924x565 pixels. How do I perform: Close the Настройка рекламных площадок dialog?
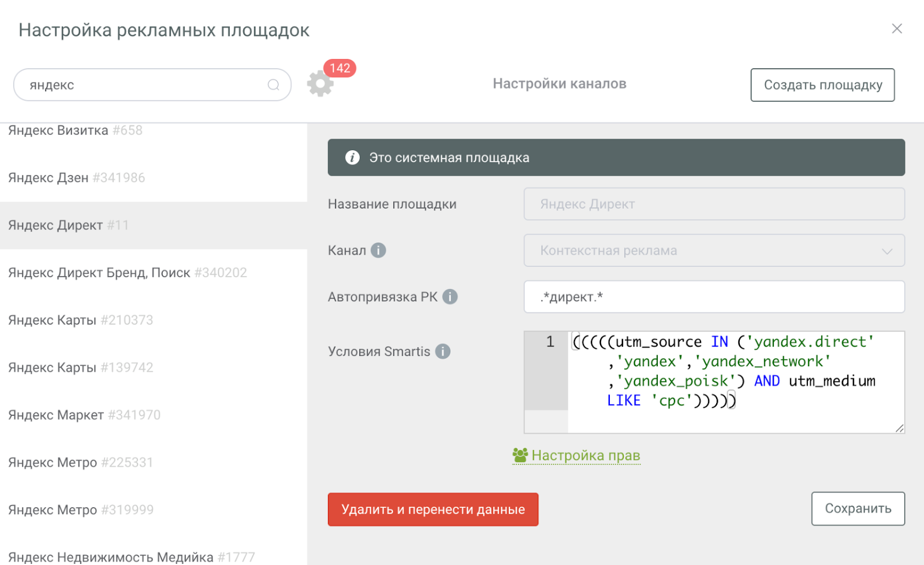pyautogui.click(x=897, y=28)
